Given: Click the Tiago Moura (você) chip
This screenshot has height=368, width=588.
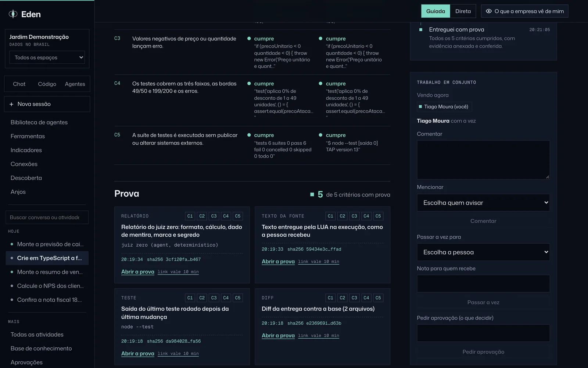Looking at the screenshot, I should click(x=444, y=107).
